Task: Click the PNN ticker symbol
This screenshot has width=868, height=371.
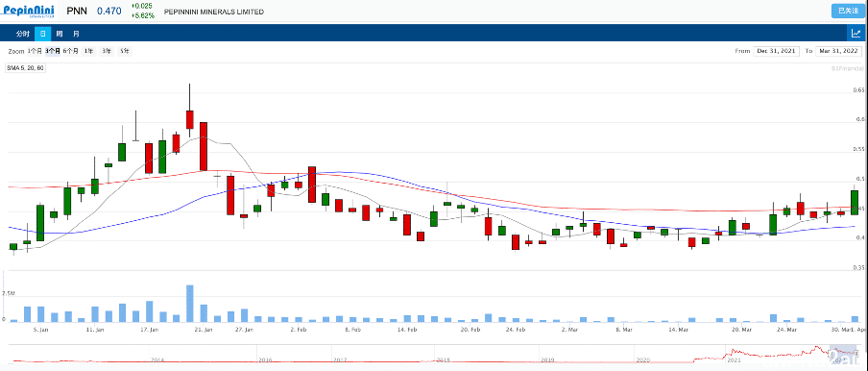Action: (77, 12)
